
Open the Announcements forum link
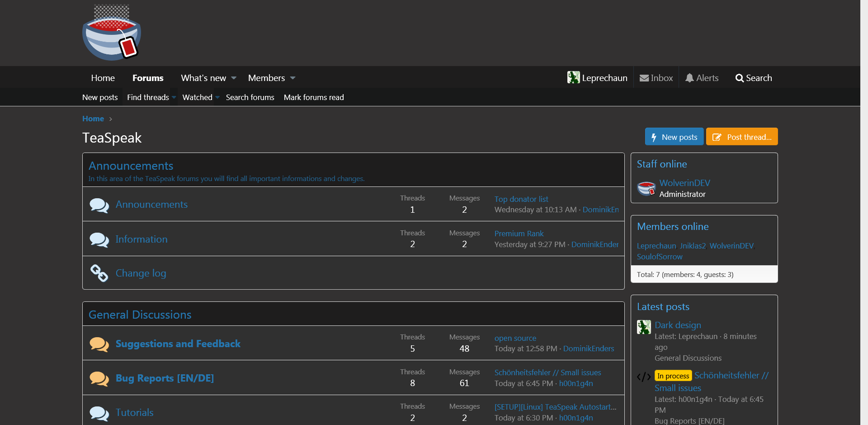point(151,205)
